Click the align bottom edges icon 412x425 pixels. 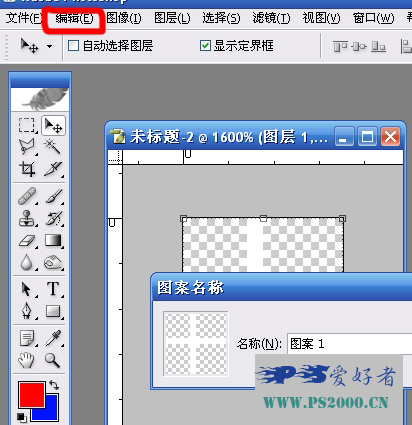pyautogui.click(x=379, y=46)
